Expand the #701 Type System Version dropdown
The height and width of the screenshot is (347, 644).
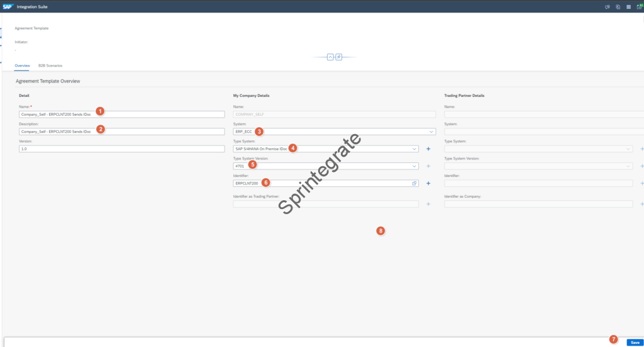(414, 166)
